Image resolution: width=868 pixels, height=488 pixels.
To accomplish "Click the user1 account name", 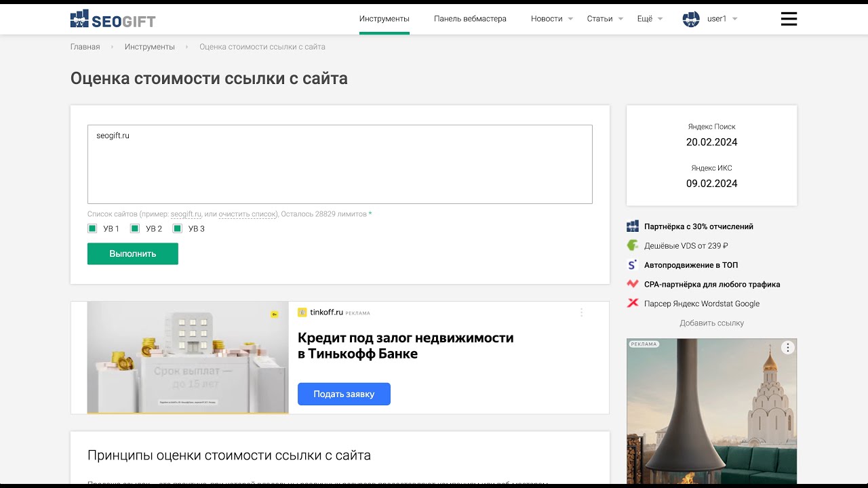I will pos(717,19).
